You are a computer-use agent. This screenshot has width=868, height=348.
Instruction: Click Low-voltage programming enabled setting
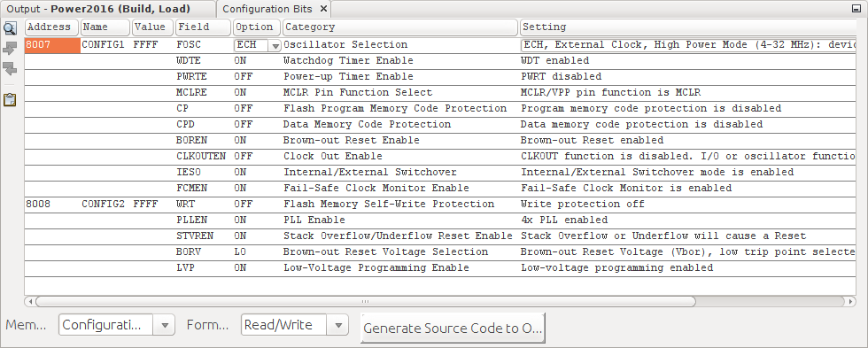617,268
